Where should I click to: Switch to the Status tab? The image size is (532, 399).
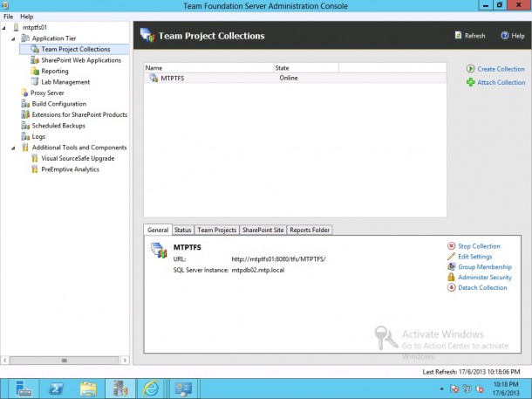click(182, 230)
